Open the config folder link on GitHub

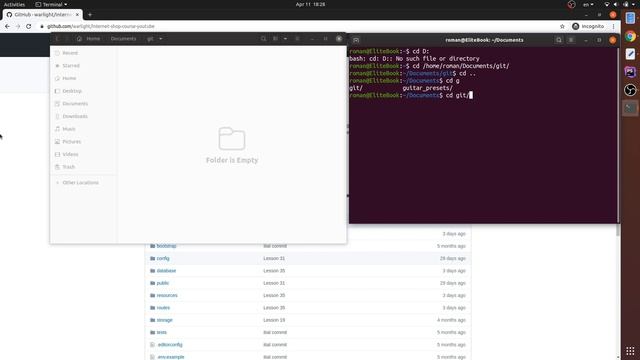(x=163, y=258)
